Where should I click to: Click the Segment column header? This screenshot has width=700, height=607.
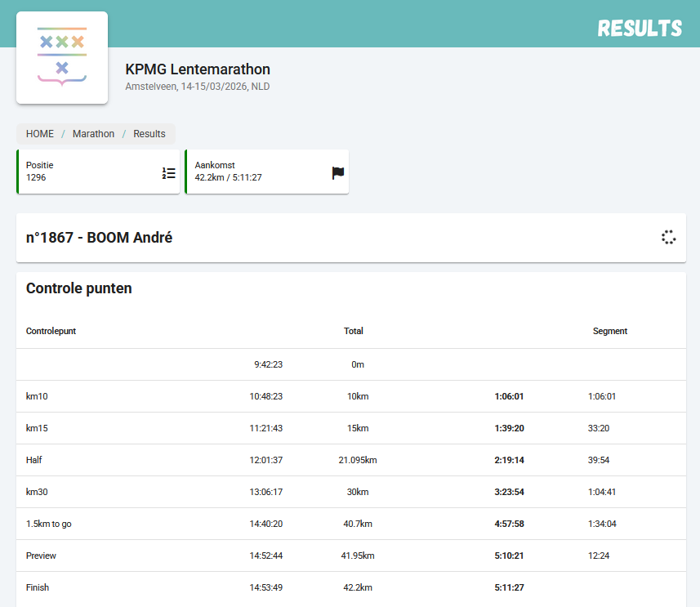pyautogui.click(x=609, y=331)
